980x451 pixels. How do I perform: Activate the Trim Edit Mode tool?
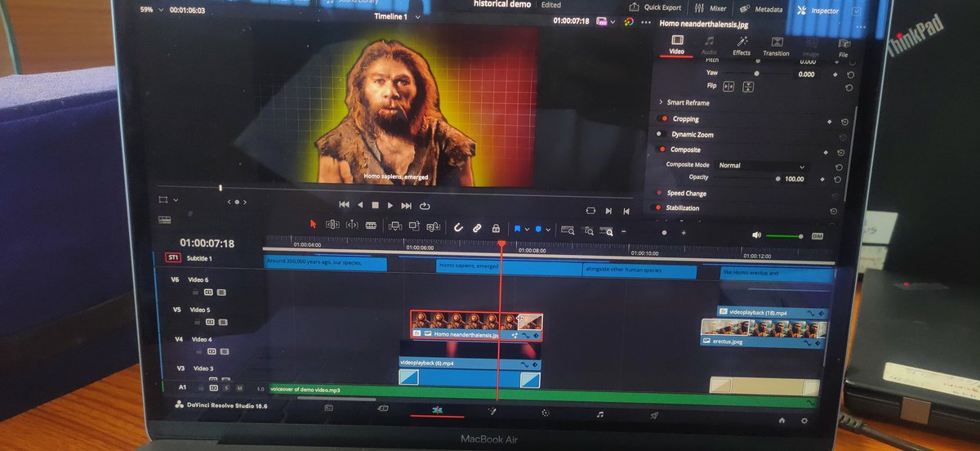coord(332,225)
